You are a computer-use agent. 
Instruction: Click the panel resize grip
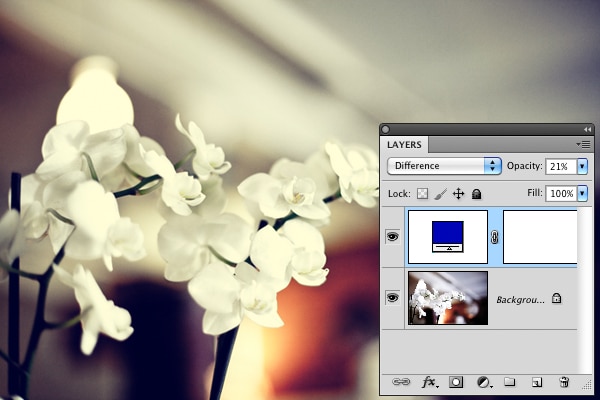[587, 385]
